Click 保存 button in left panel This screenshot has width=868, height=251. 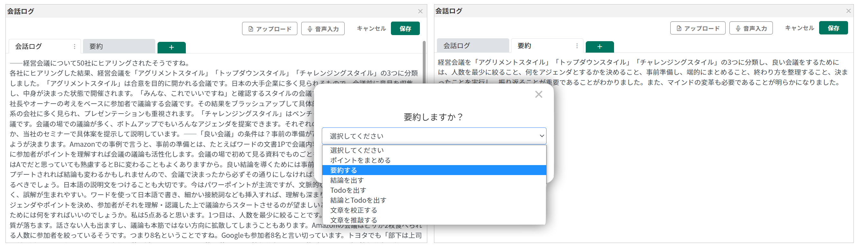(x=405, y=29)
